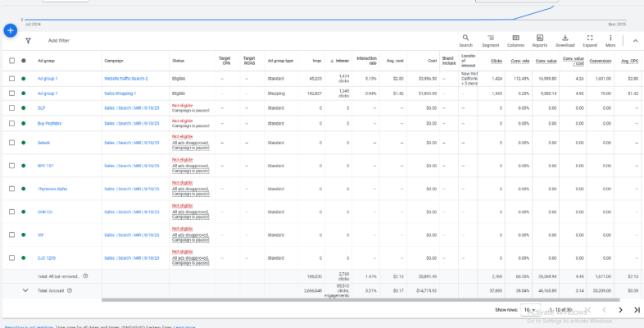Check the Selank row checkbox
644x328 pixels.
click(x=12, y=143)
